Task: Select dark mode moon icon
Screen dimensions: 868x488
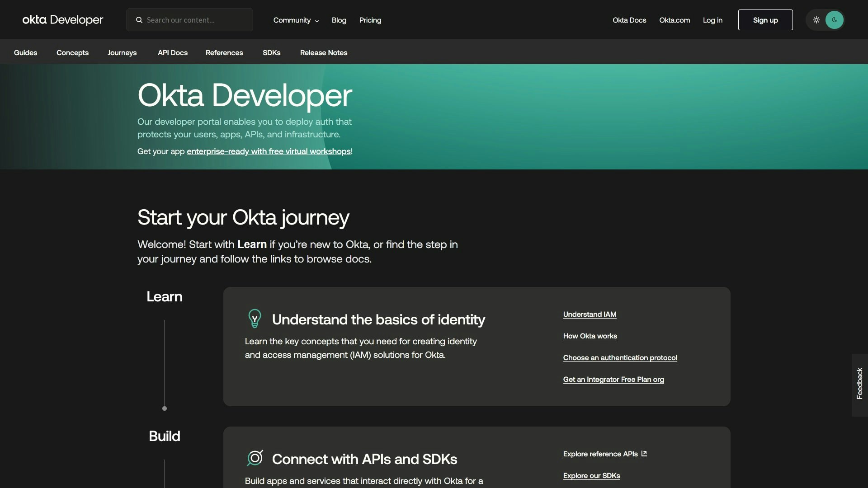Action: [x=834, y=20]
